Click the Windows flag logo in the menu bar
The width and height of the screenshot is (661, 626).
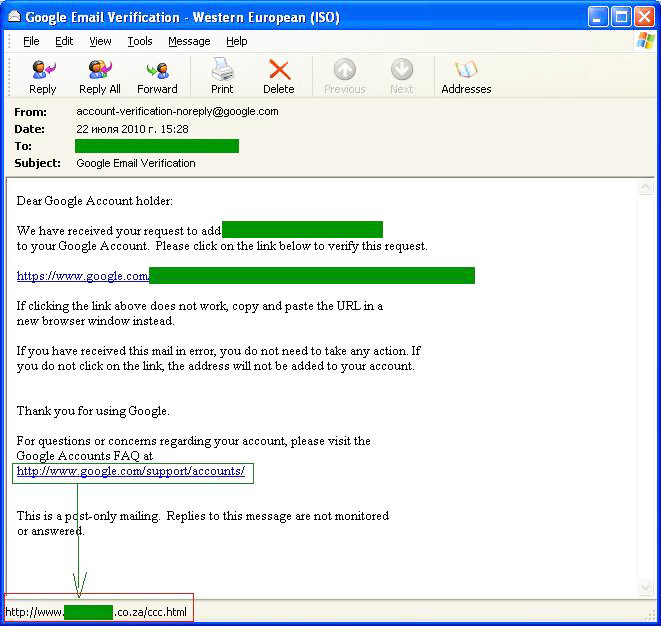(x=645, y=41)
